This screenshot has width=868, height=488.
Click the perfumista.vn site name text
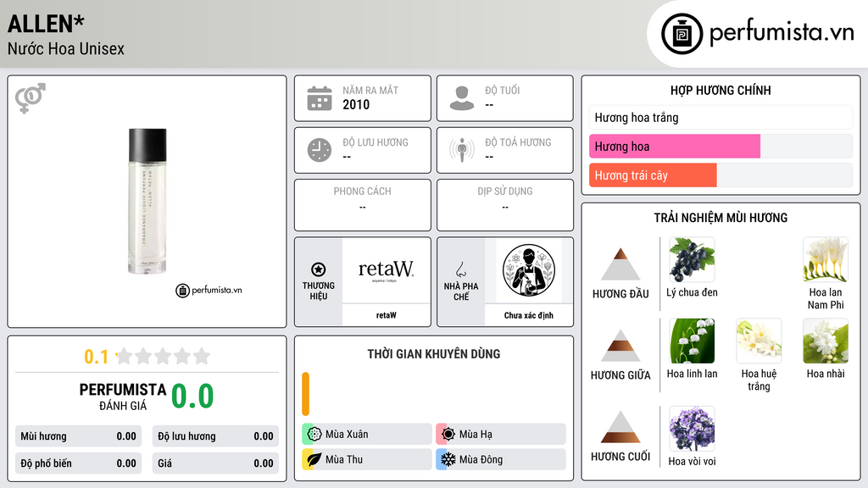(782, 33)
